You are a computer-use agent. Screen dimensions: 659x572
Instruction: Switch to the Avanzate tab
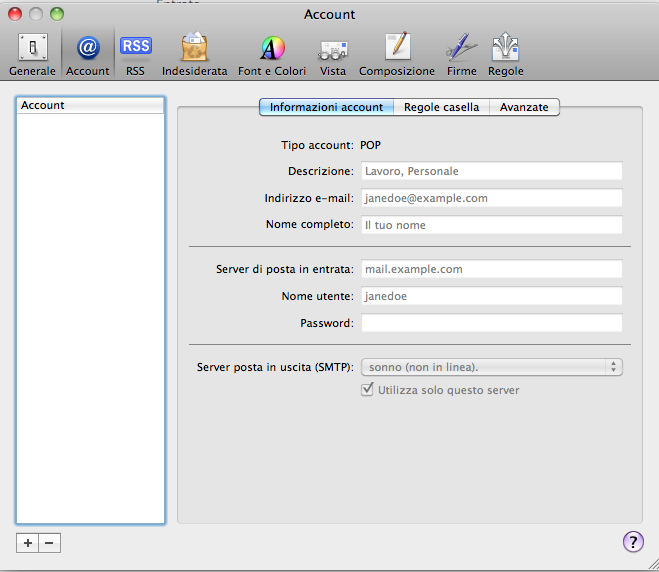524,107
